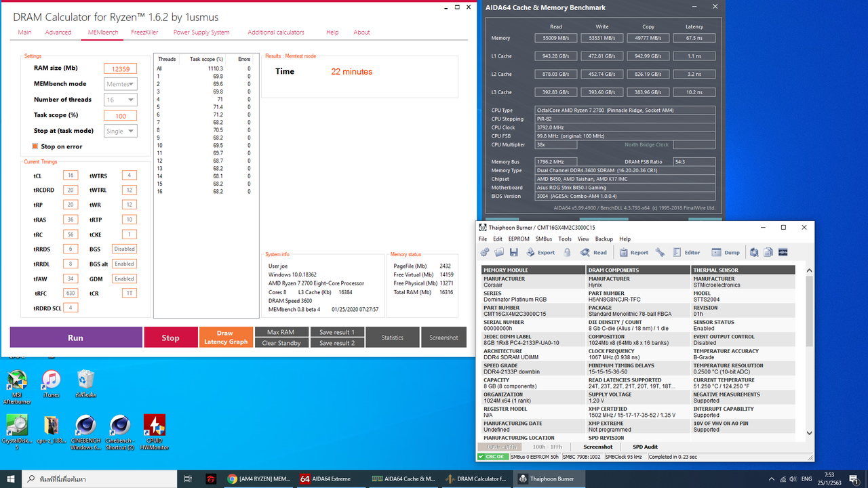868x488 pixels.
Task: Click the Task View taskbar icon
Action: (188, 479)
